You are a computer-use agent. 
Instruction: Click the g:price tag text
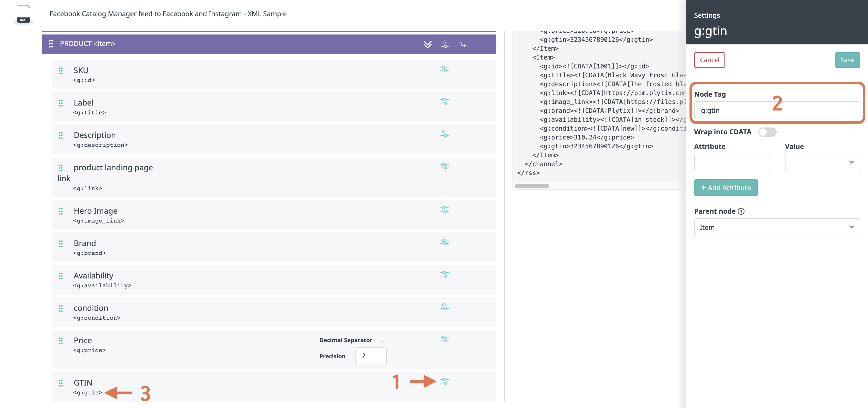click(x=89, y=350)
